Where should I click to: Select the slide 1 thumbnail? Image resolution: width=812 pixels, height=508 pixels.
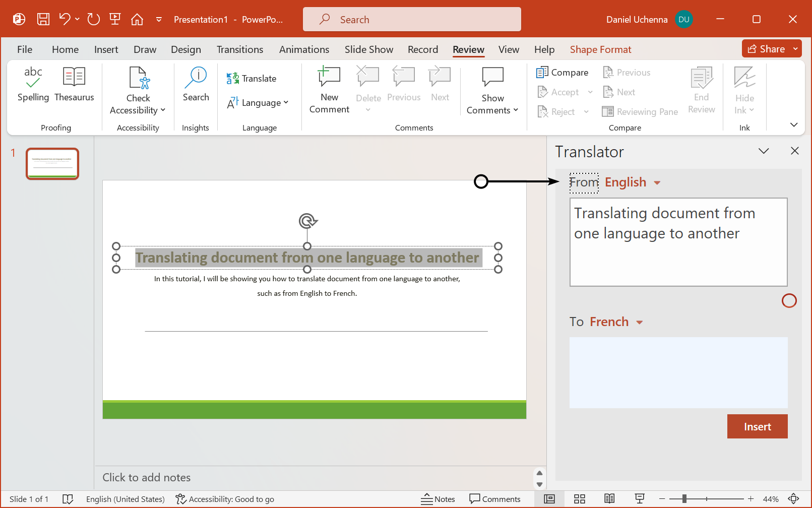52,163
